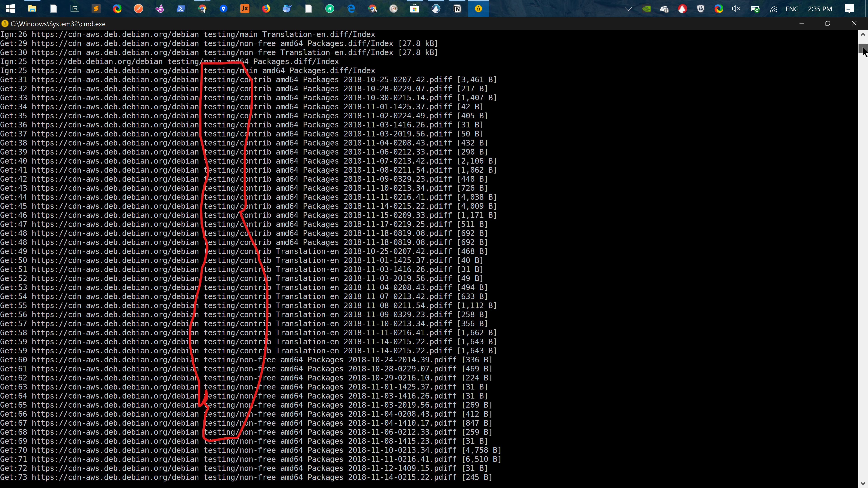This screenshot has width=868, height=488.
Task: Open the 2:35 PM clock flyout
Action: pyautogui.click(x=820, y=9)
